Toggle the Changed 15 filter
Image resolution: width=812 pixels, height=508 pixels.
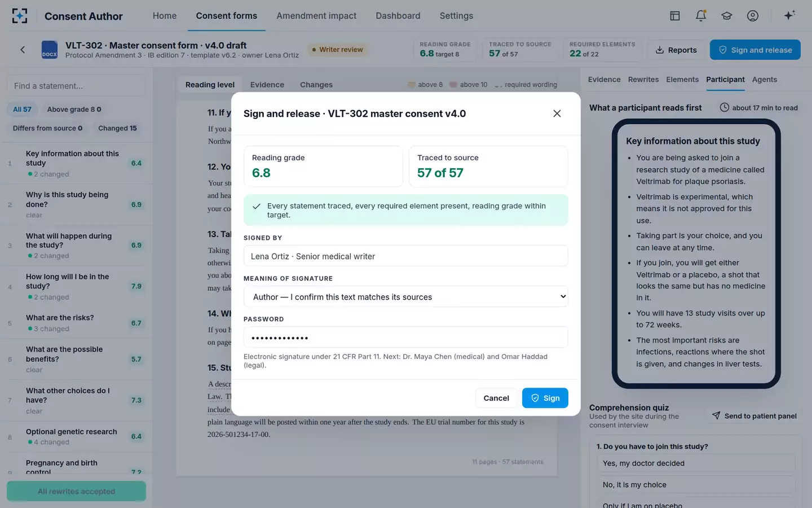click(x=117, y=128)
